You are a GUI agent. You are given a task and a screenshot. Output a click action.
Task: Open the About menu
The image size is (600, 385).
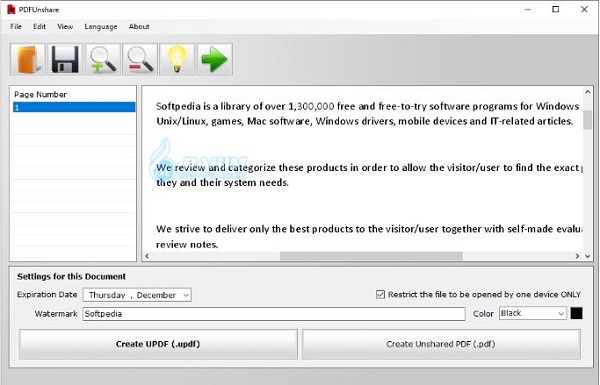139,26
